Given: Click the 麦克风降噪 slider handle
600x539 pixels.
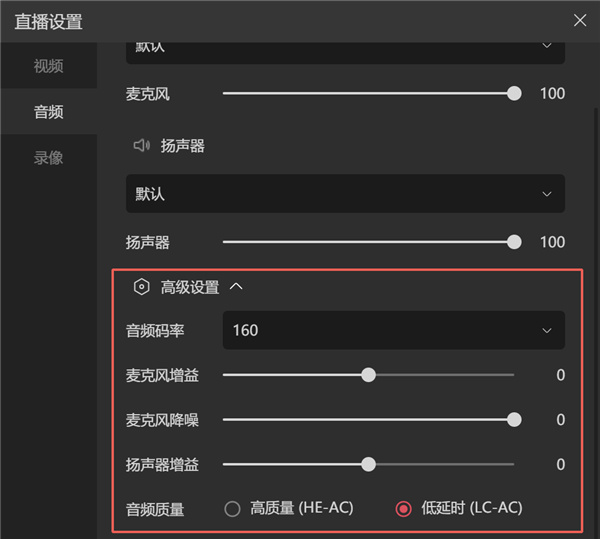Looking at the screenshot, I should 514,420.
